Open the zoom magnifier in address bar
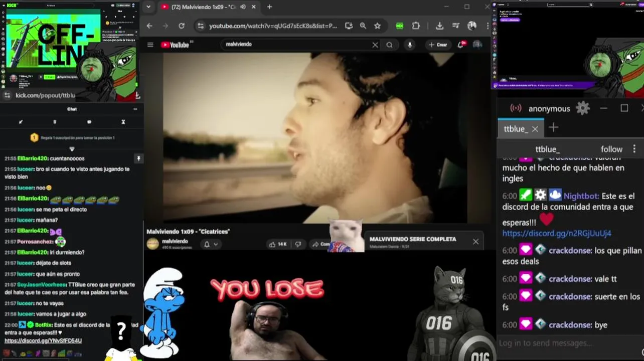 pyautogui.click(x=363, y=26)
